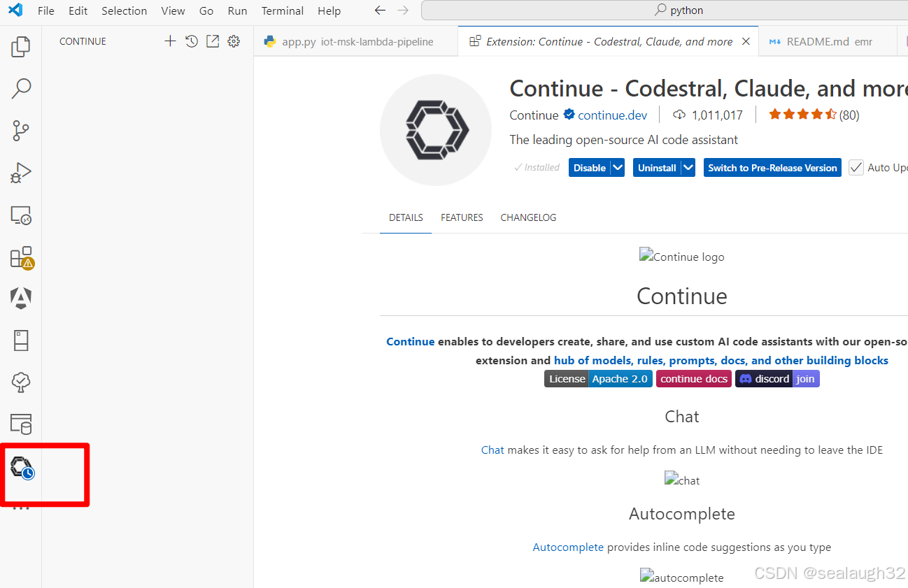Open the notebook-style panel icon below Angular
This screenshot has height=588, width=908.
(x=21, y=340)
